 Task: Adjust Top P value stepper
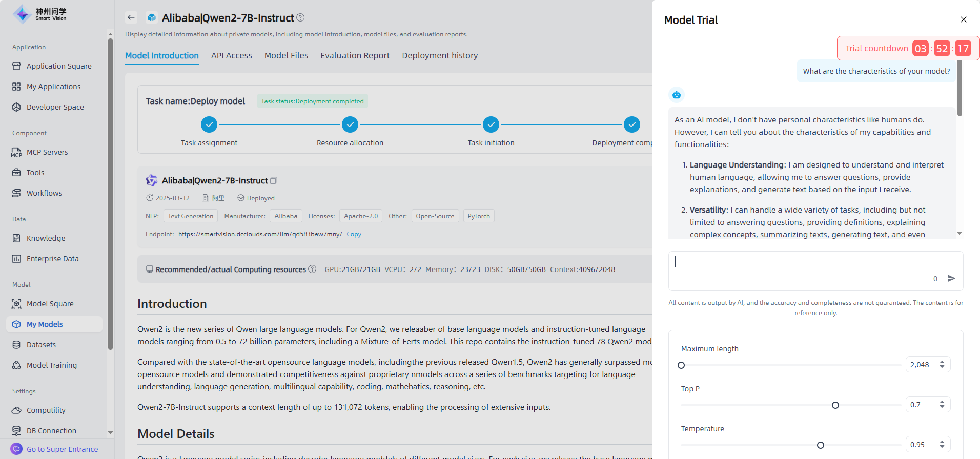pos(942,404)
